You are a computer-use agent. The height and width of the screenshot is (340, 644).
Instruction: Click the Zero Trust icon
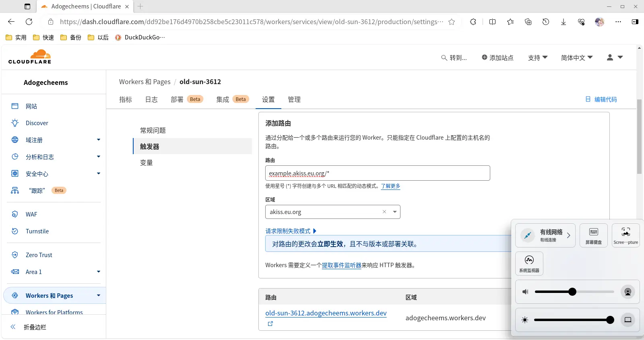click(15, 255)
